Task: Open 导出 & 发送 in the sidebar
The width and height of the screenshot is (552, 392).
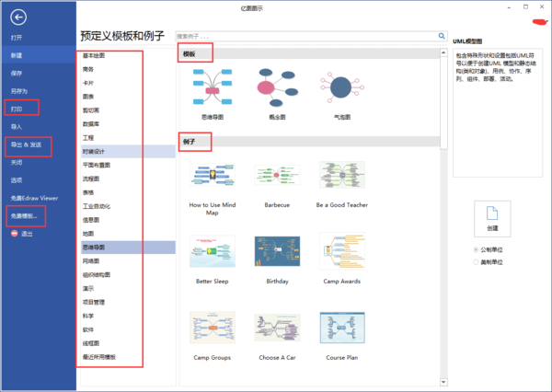Action: pyautogui.click(x=26, y=144)
